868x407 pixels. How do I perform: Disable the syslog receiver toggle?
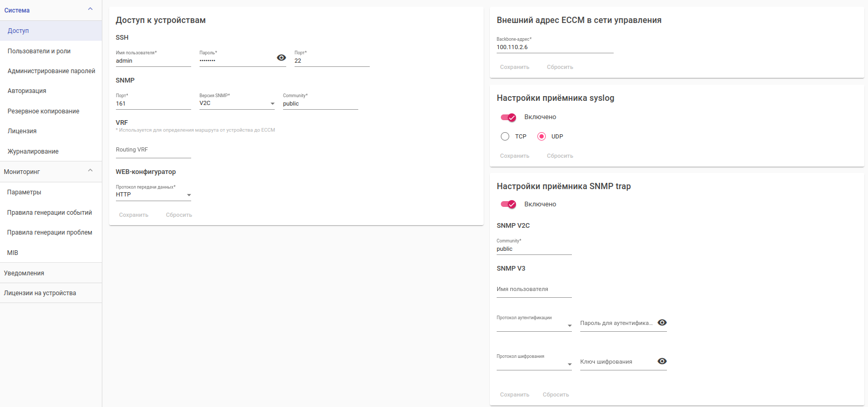tap(508, 117)
